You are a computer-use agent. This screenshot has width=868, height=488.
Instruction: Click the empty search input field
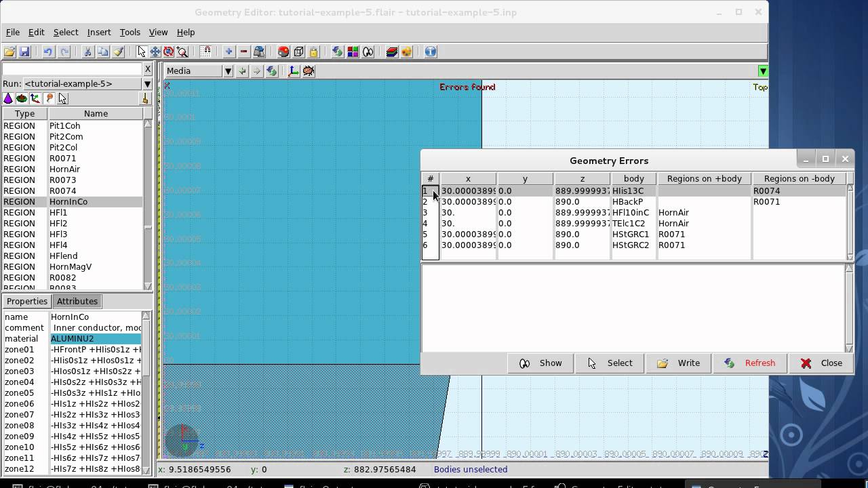point(72,69)
